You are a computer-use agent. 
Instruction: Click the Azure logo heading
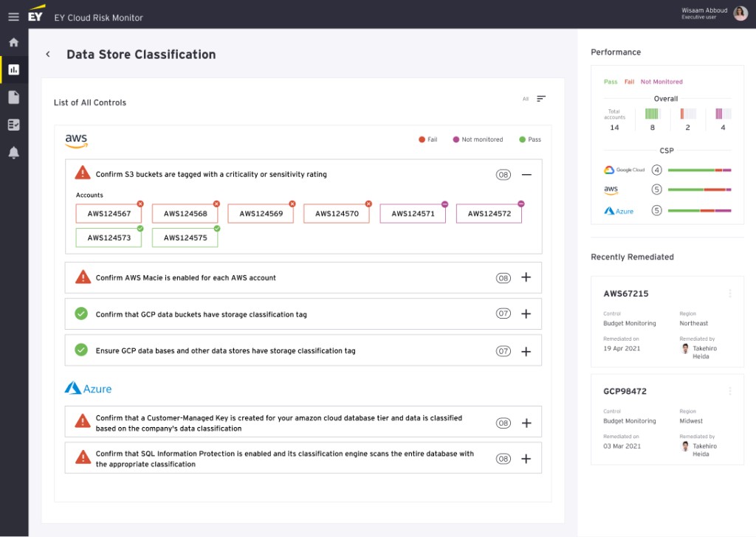(89, 388)
